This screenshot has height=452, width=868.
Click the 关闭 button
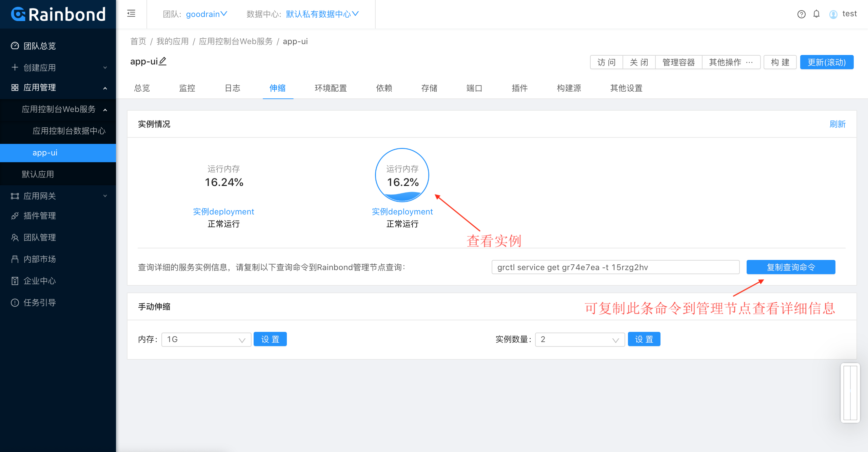[x=639, y=62]
